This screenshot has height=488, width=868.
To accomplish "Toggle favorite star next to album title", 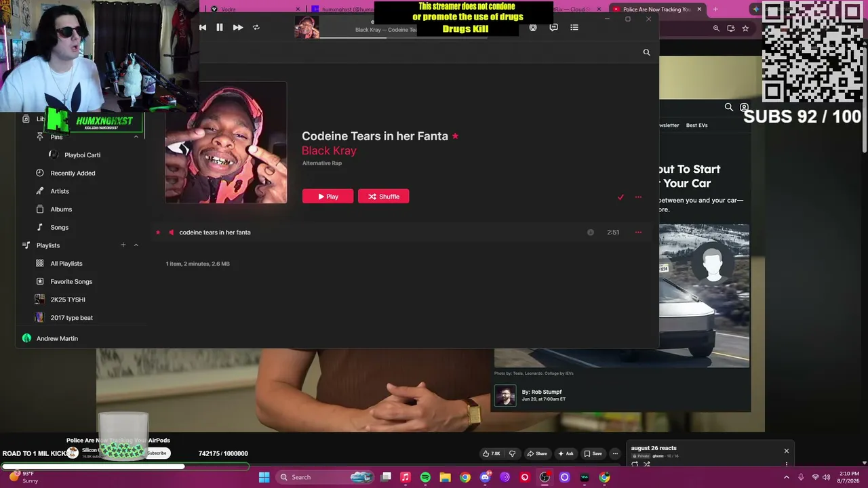I will tap(455, 136).
